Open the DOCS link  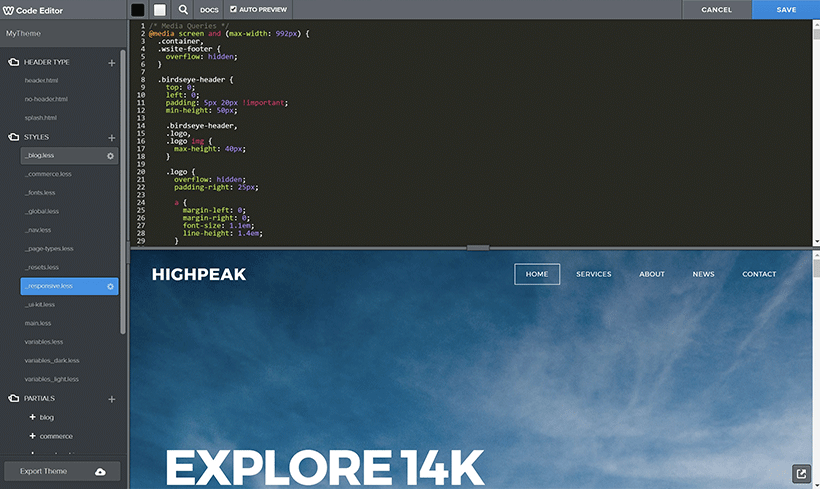pos(209,10)
